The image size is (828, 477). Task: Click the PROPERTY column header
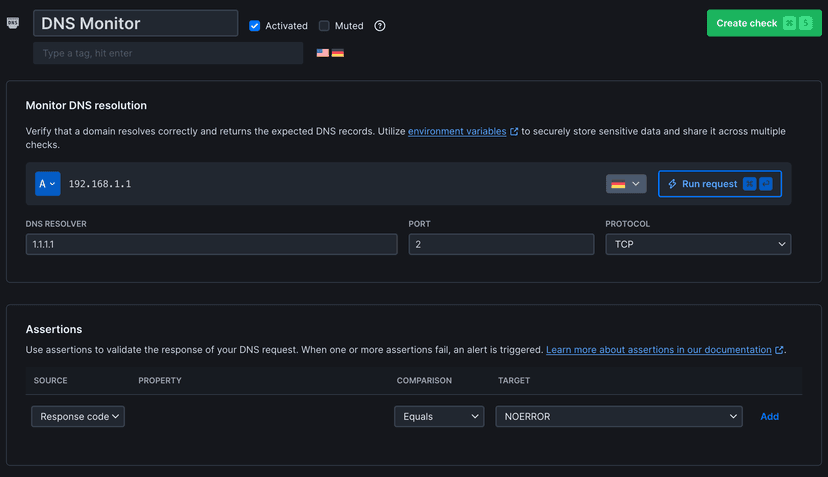point(160,380)
